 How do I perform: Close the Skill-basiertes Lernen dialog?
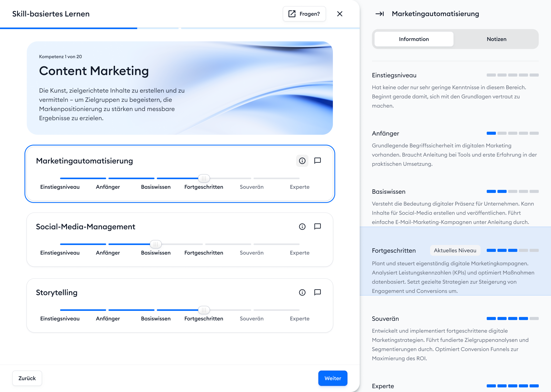(340, 14)
